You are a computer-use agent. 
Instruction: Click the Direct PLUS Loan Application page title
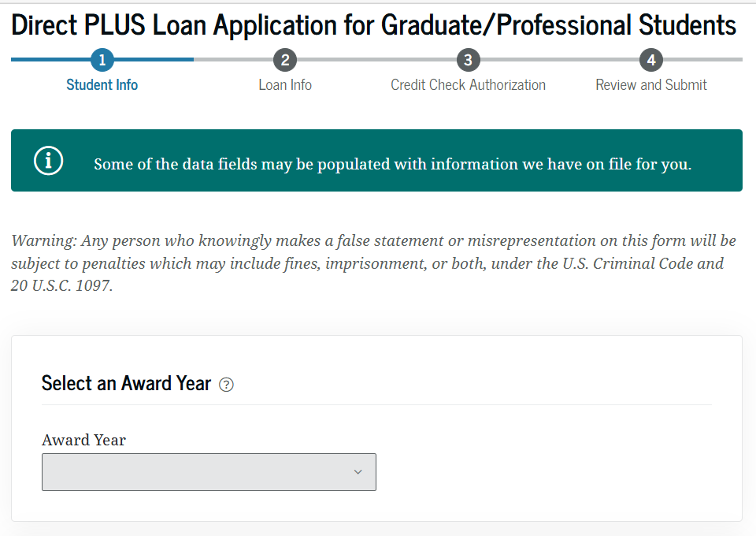click(374, 25)
